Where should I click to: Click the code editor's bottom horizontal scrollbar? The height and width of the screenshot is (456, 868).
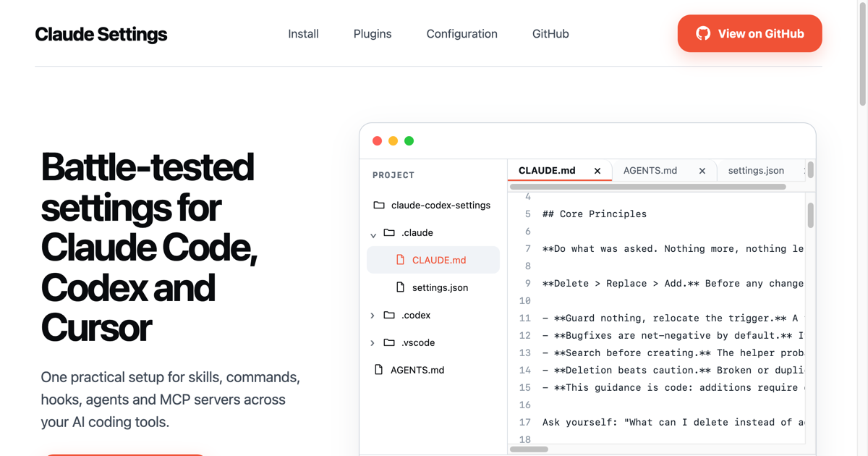click(x=529, y=449)
